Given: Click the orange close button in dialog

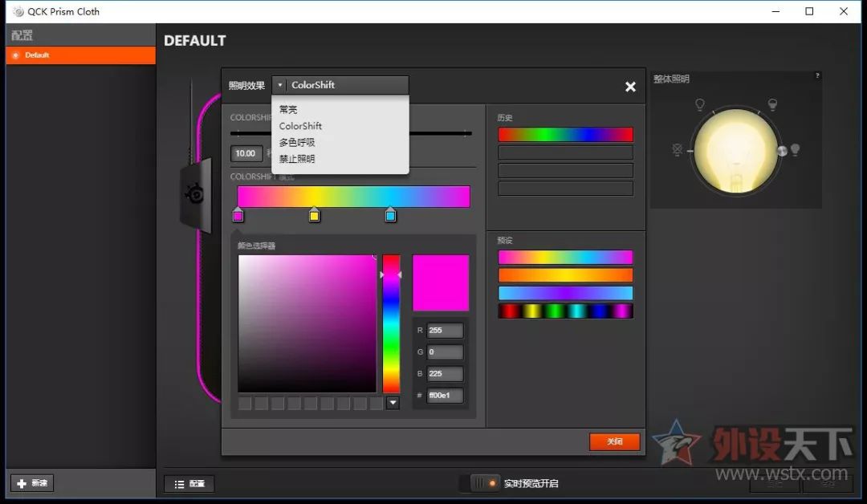Looking at the screenshot, I should [614, 441].
